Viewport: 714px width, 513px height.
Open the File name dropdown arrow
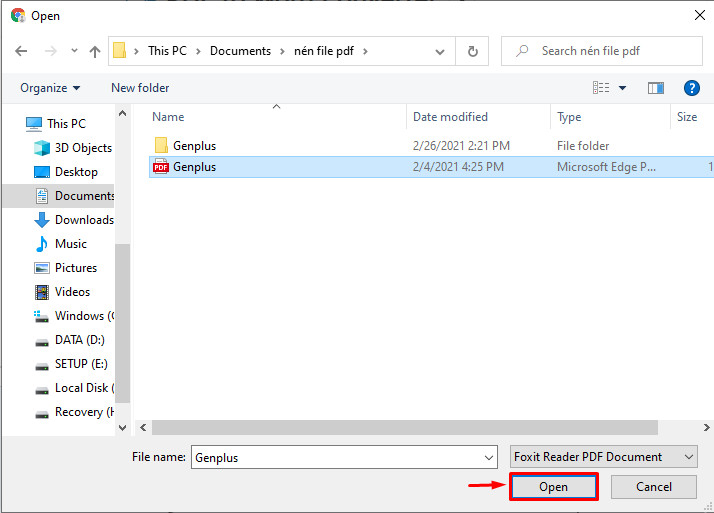(x=489, y=457)
